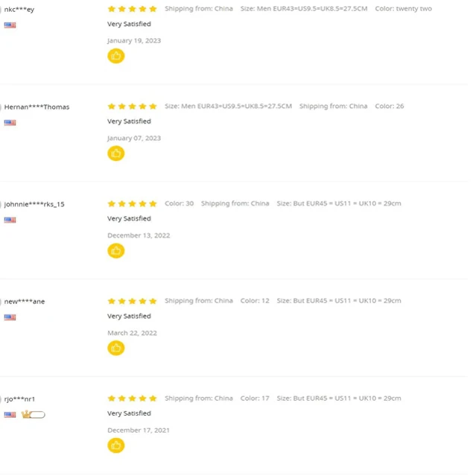Mark johnnie****rks_15's review as helpful
Image resolution: width=476 pixels, height=476 pixels.
(115, 251)
